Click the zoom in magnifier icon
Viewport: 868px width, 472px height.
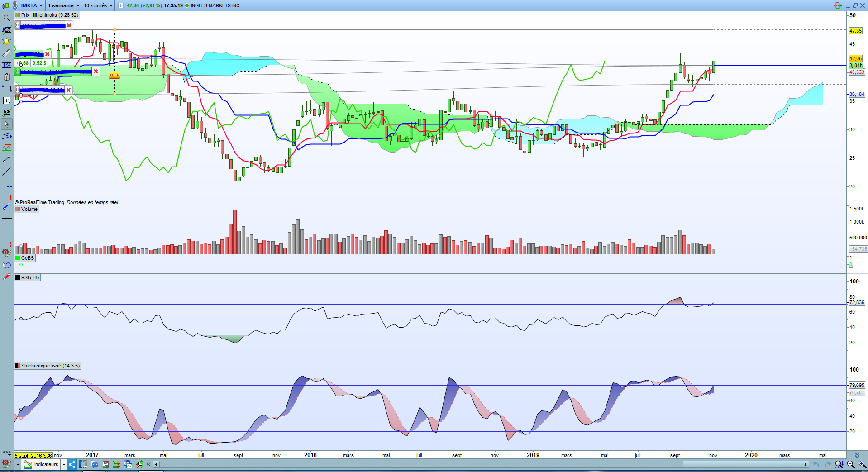pos(863,464)
